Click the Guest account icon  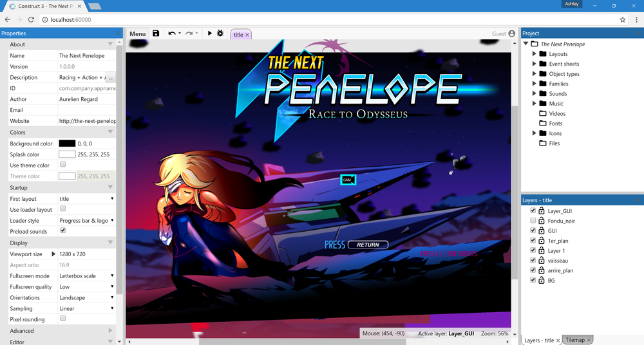[512, 33]
